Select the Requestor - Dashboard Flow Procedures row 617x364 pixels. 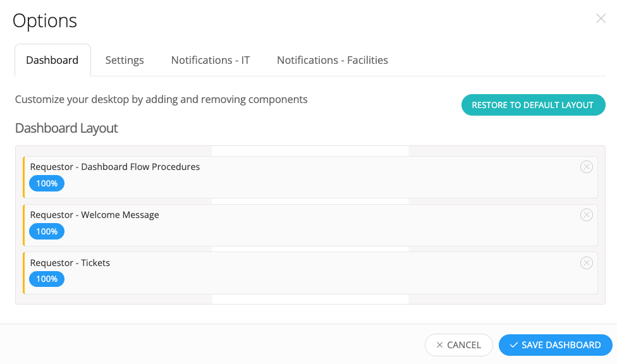coord(310,177)
